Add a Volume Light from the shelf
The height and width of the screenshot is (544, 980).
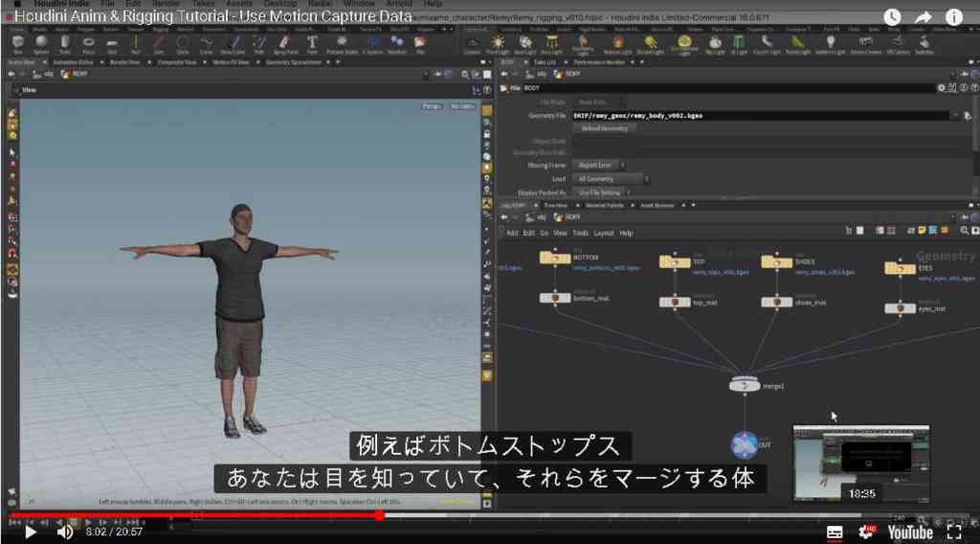[x=617, y=44]
